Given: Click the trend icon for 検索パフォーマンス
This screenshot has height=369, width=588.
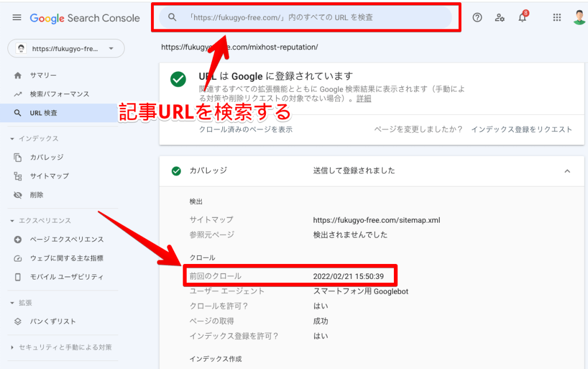Looking at the screenshot, I should [18, 95].
